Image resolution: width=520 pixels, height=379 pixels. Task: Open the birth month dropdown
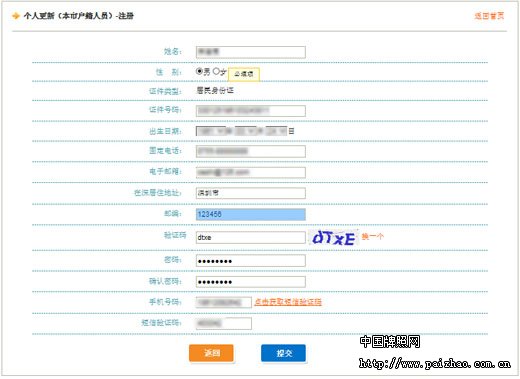click(246, 131)
